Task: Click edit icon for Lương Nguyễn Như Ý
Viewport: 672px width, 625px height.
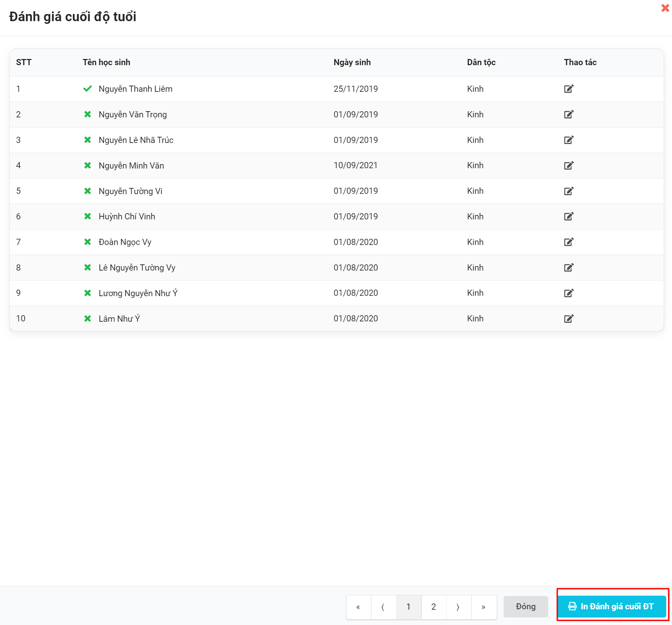Action: (x=568, y=293)
